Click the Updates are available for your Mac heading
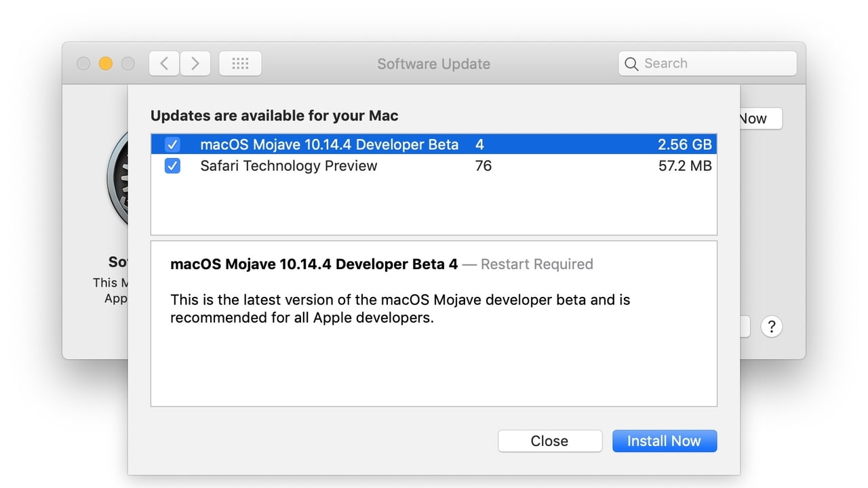Screen dimensions: 868x488 point(275,116)
